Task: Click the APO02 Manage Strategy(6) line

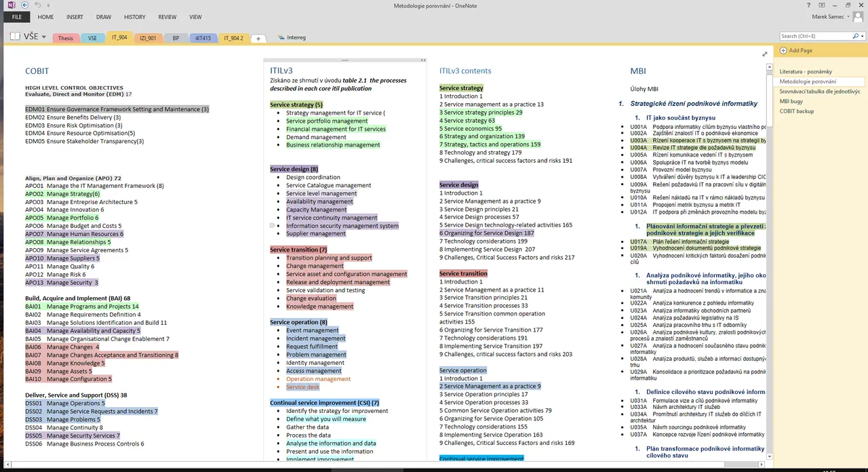Action: (x=62, y=194)
